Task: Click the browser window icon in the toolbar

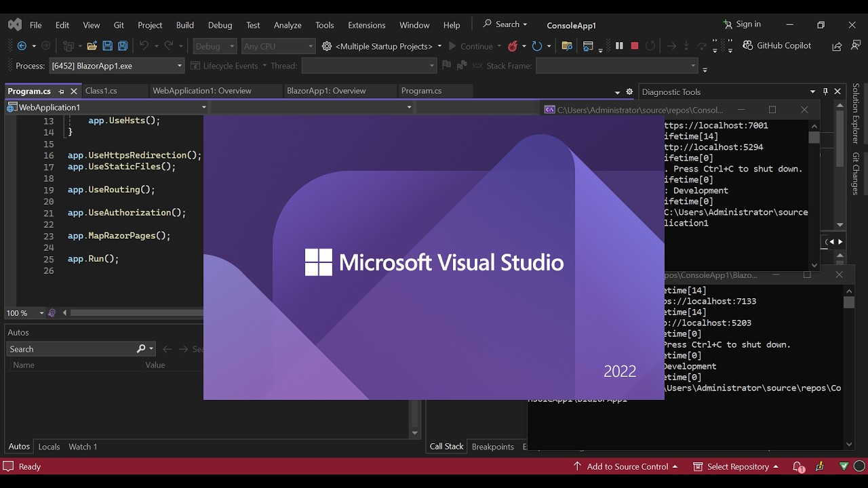Action: click(588, 46)
